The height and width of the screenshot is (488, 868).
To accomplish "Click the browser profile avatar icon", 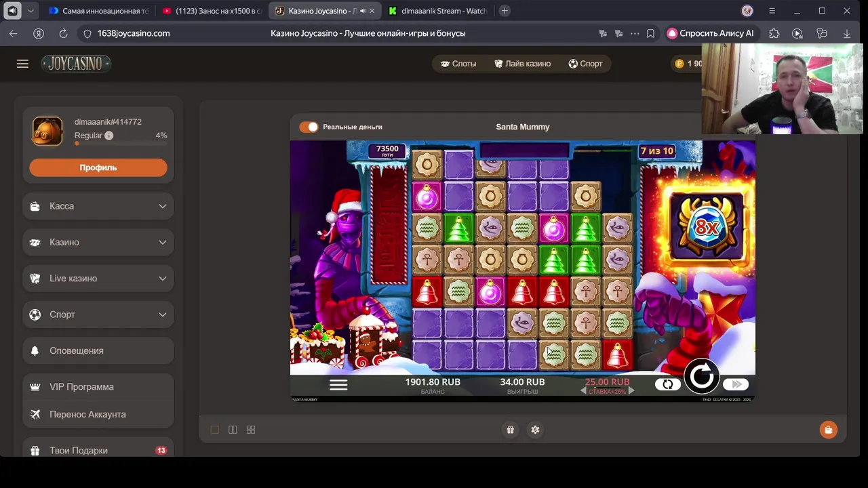I will (747, 11).
